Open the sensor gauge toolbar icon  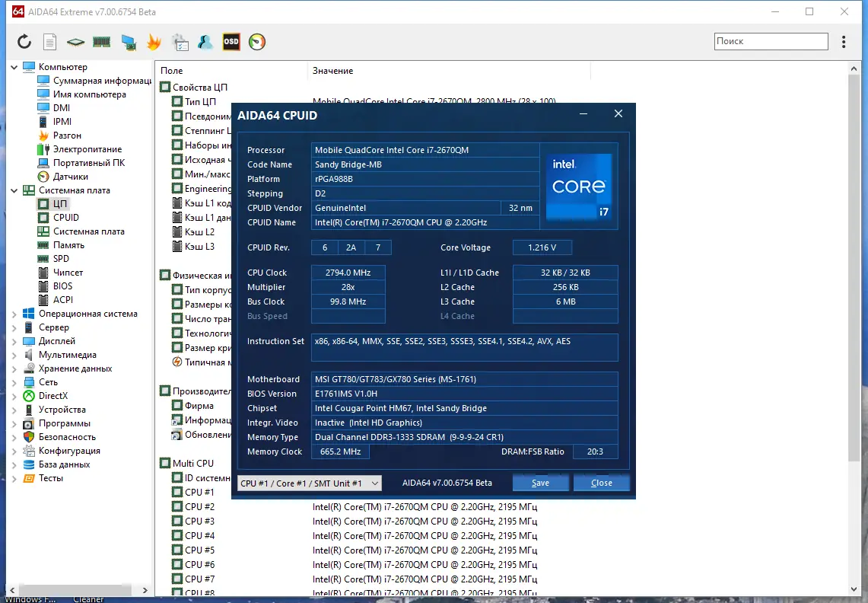click(257, 42)
